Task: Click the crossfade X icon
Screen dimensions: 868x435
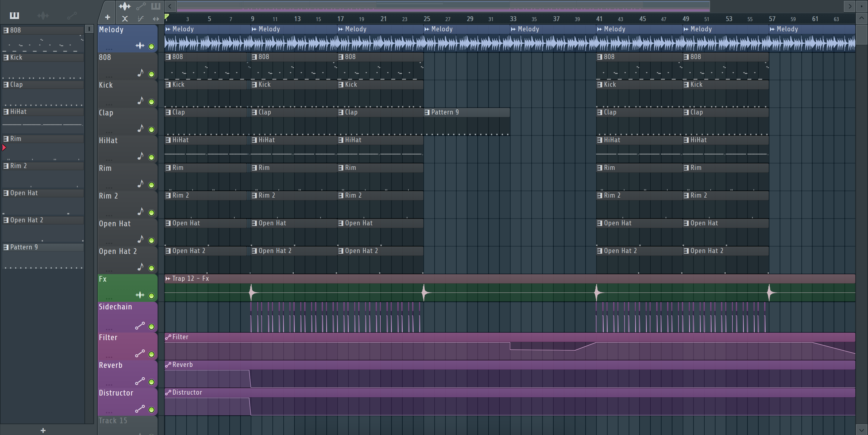Action: [125, 19]
